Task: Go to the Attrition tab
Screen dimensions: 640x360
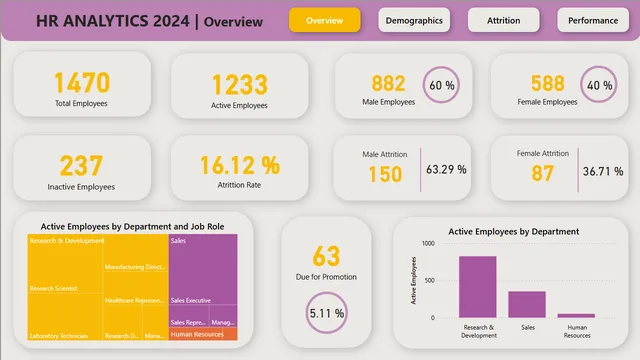Action: pos(503,20)
